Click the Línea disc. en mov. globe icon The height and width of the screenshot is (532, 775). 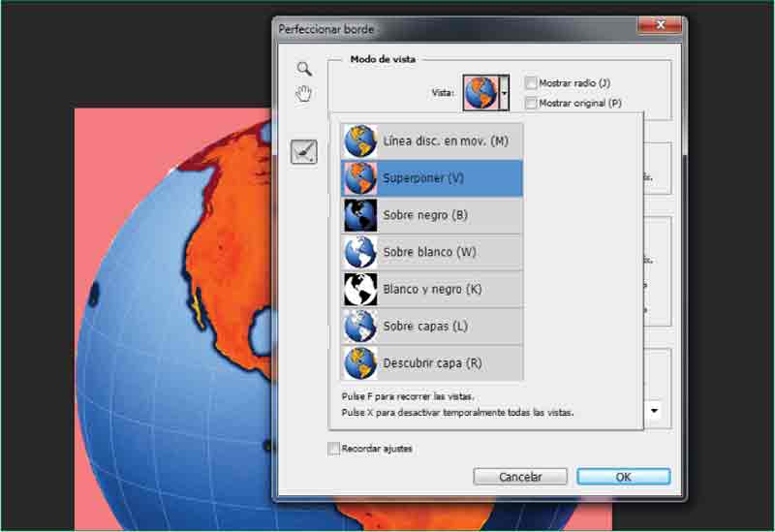point(360,141)
